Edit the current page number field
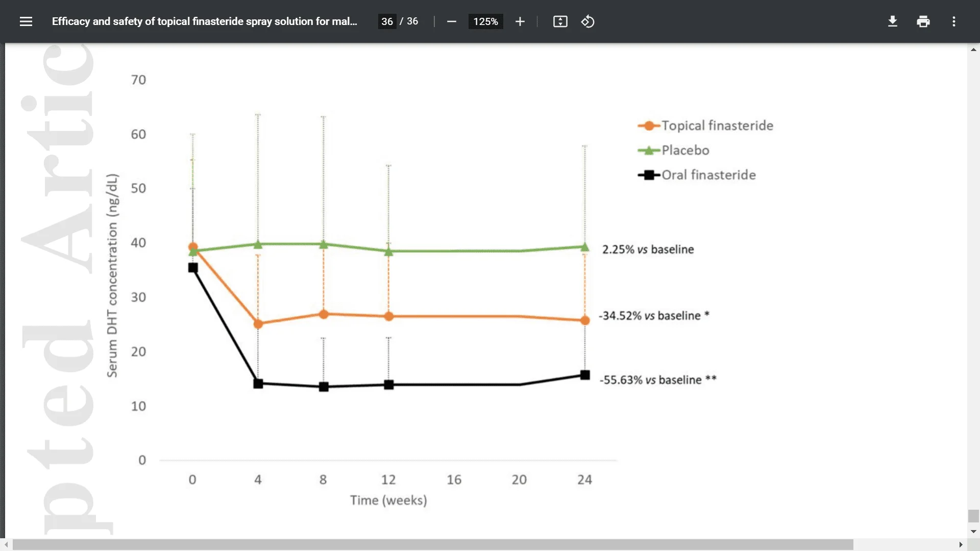The height and width of the screenshot is (551, 980). point(387,21)
